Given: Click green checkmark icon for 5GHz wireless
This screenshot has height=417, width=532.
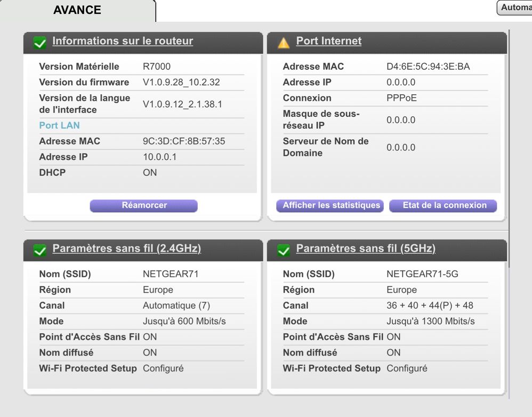Looking at the screenshot, I should pyautogui.click(x=283, y=251).
